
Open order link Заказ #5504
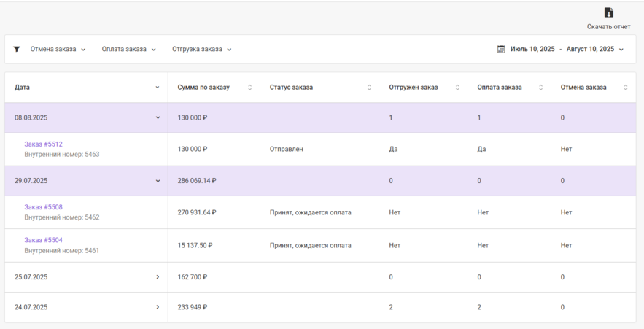coord(43,240)
